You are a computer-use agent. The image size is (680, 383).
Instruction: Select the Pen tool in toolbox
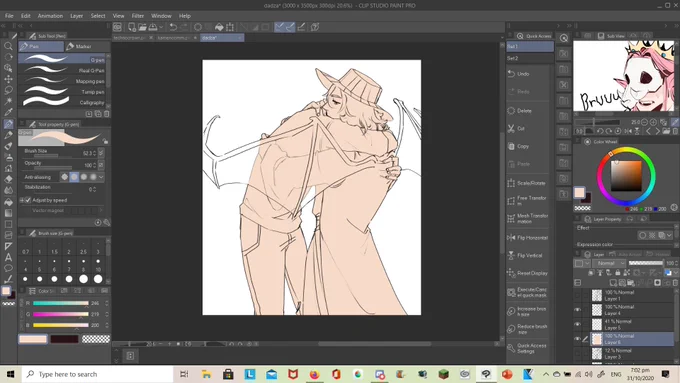8,124
